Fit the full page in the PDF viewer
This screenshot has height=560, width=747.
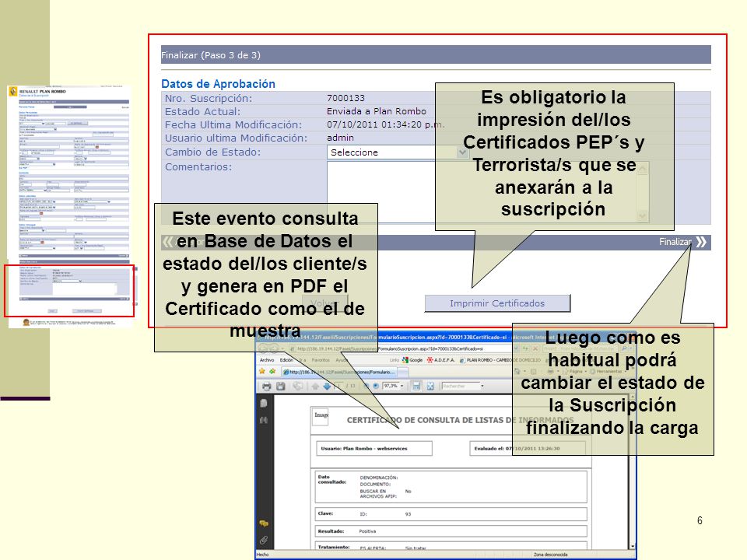tap(430, 387)
